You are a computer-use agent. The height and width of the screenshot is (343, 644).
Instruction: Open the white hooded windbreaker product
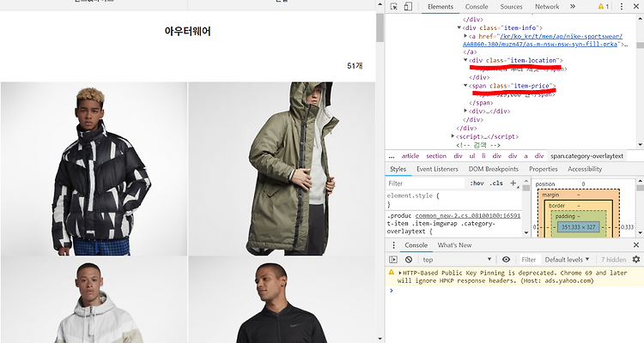(94, 299)
